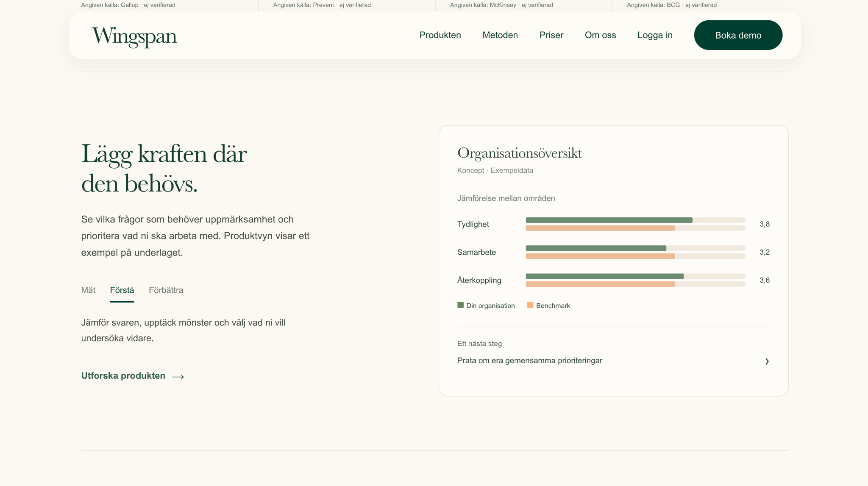Image resolution: width=868 pixels, height=486 pixels.
Task: Open the Produkten menu item
Action: 440,35
